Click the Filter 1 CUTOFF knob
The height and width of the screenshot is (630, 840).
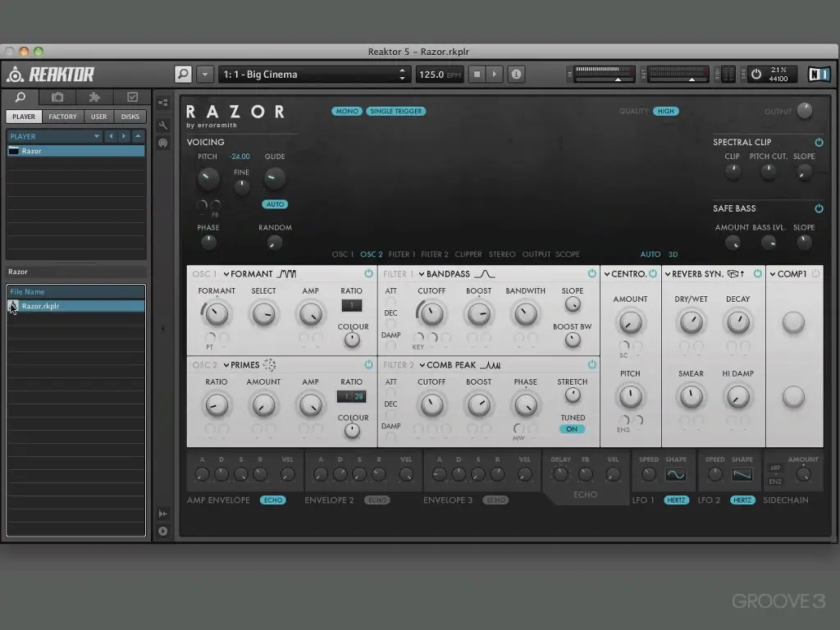(431, 314)
